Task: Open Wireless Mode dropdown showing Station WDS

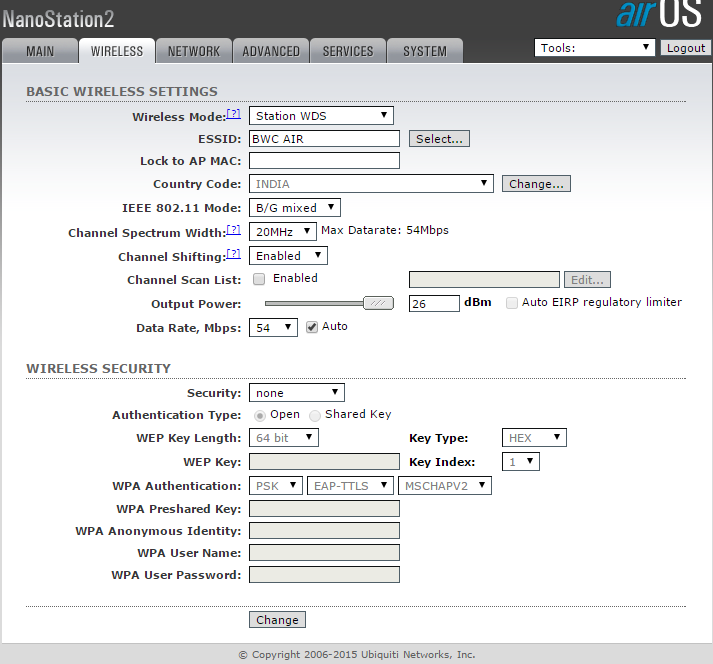Action: click(x=321, y=116)
